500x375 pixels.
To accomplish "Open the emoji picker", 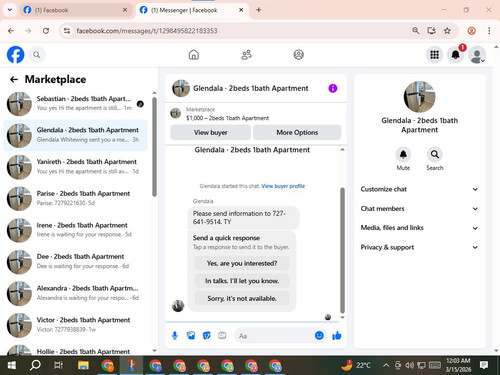I will tap(319, 336).
